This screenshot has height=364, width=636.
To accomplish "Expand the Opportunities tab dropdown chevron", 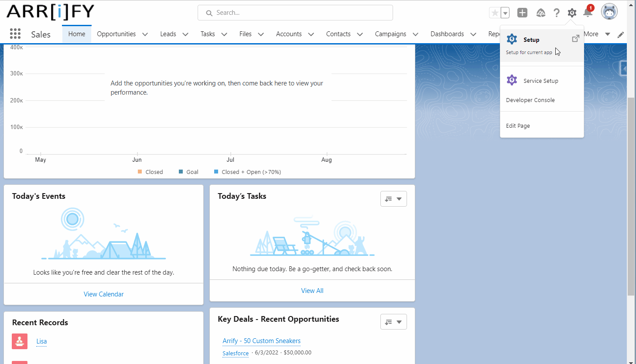I will pyautogui.click(x=145, y=34).
